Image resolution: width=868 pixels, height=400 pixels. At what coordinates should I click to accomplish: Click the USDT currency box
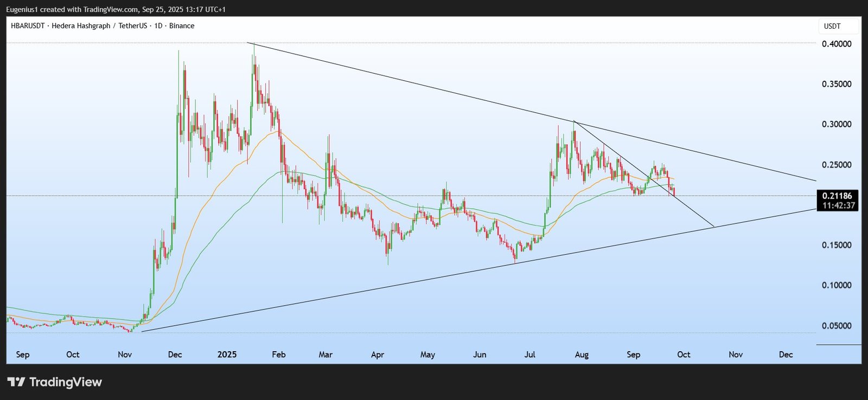pos(839,26)
